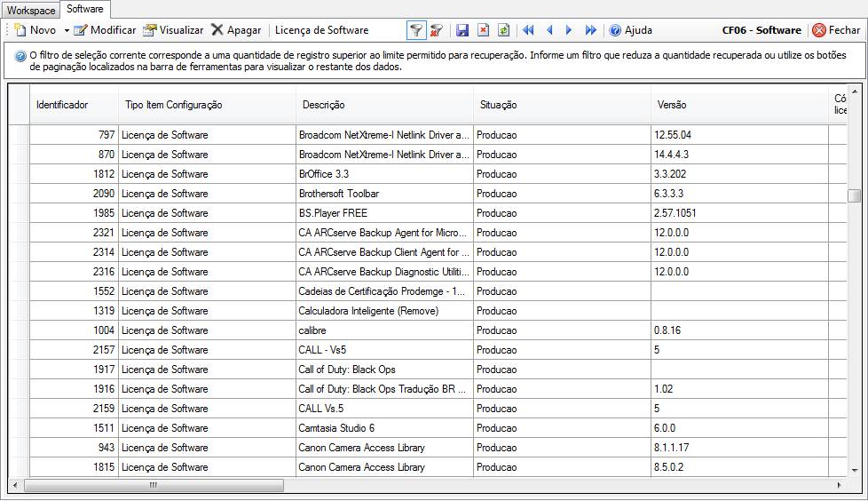Viewport: 868px width, 501px height.
Task: Select the Camtasia Studio 6 cell
Action: (x=384, y=428)
